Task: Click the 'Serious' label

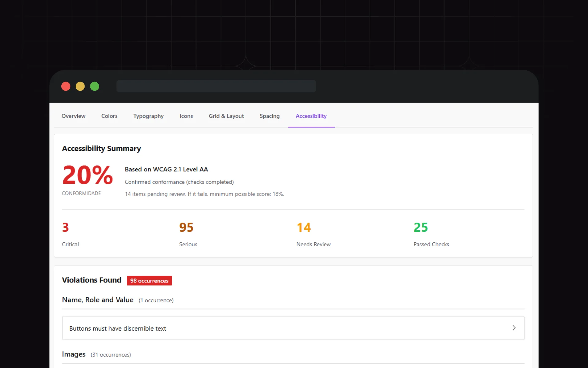Action: click(188, 244)
